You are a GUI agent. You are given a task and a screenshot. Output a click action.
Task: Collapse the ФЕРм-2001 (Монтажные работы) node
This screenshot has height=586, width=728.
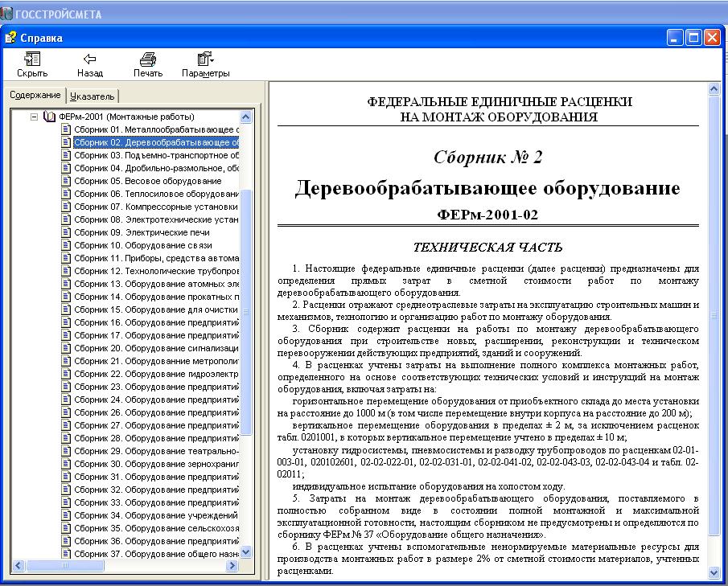[x=34, y=117]
